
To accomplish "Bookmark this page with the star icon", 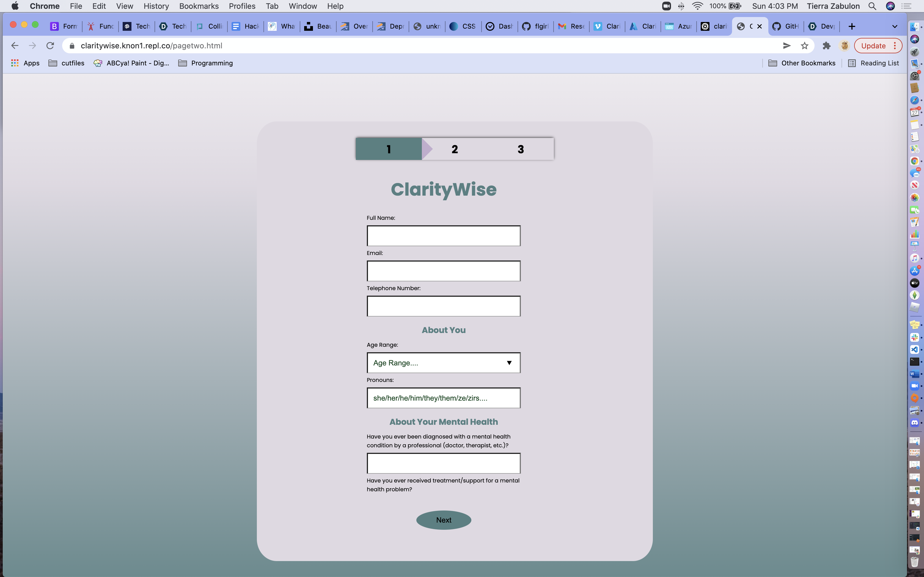I will pyautogui.click(x=804, y=46).
